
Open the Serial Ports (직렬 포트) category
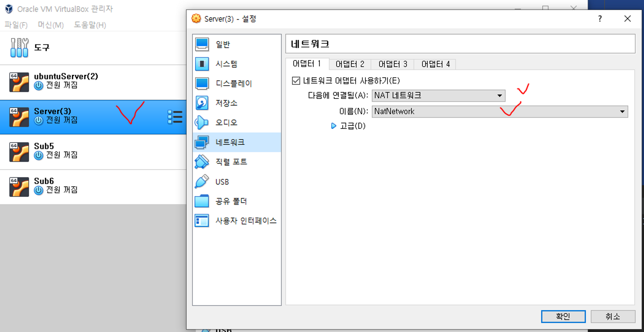pos(237,162)
